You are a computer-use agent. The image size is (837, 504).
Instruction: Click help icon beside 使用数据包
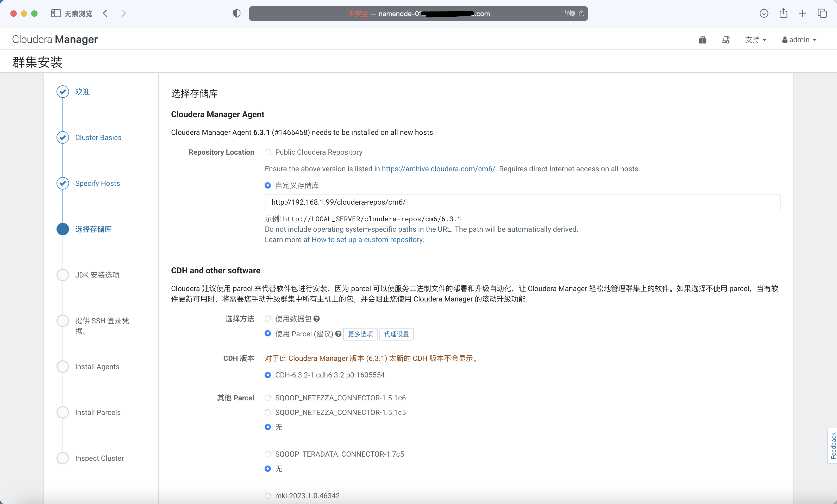pos(317,319)
